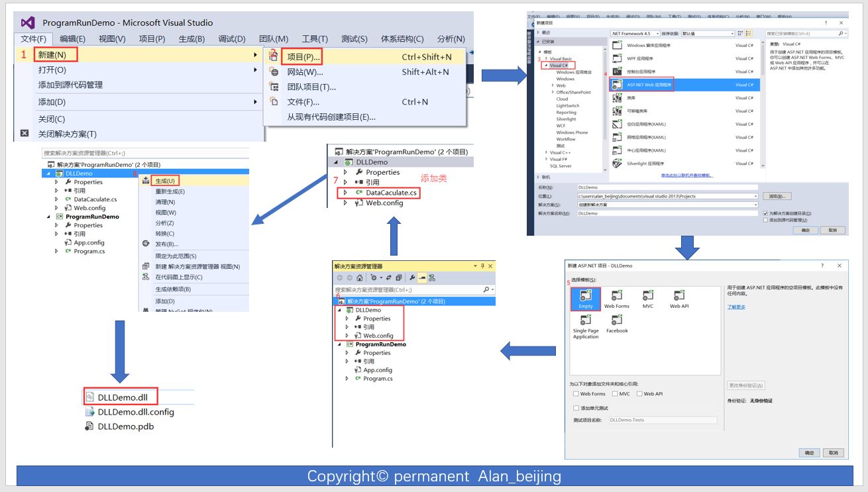Pin the 解决方案资源管理器 panel with pushpin icon
The width and height of the screenshot is (868, 492).
pos(482,266)
